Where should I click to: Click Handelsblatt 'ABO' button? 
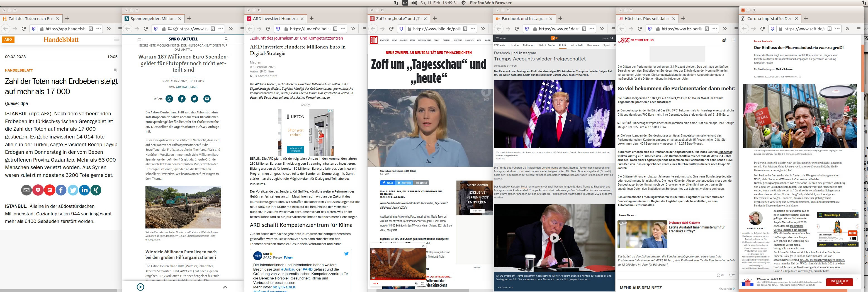[8, 39]
